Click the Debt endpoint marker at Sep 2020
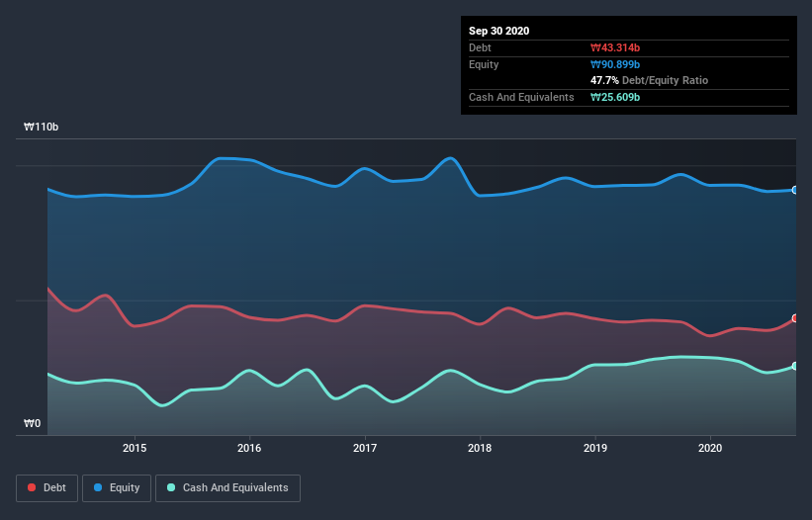This screenshot has width=812, height=520. point(795,318)
